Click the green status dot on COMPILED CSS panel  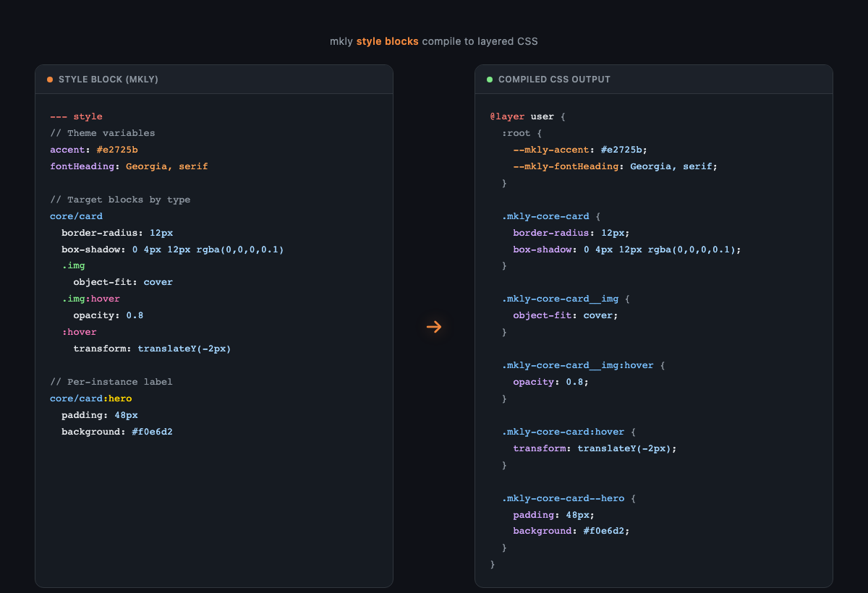click(x=489, y=80)
